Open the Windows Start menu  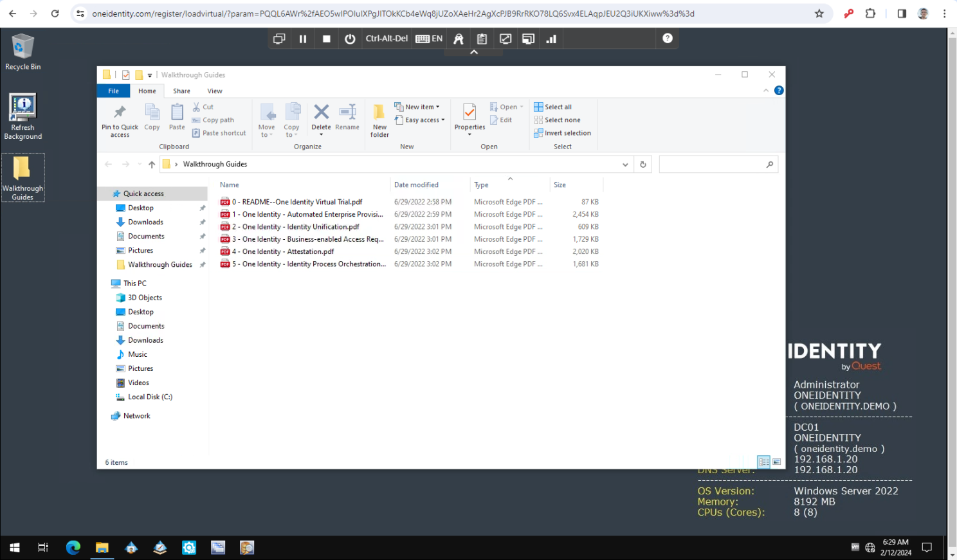[x=14, y=548]
